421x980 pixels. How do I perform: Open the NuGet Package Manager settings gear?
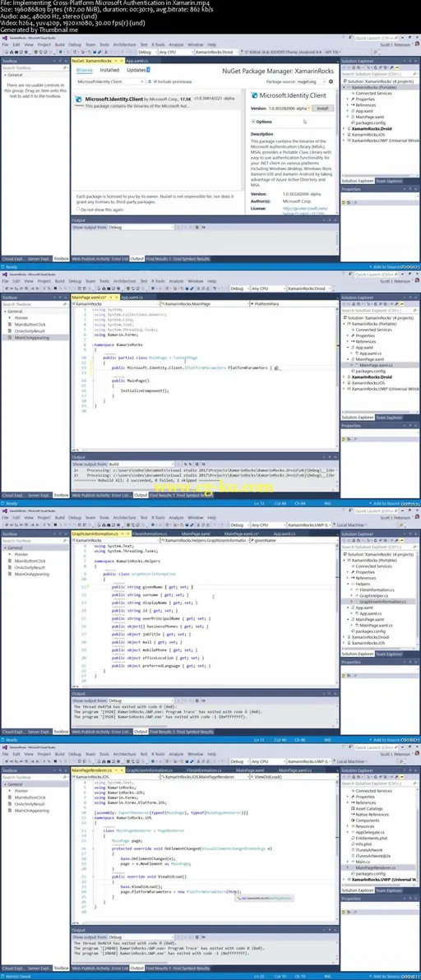pos(331,81)
